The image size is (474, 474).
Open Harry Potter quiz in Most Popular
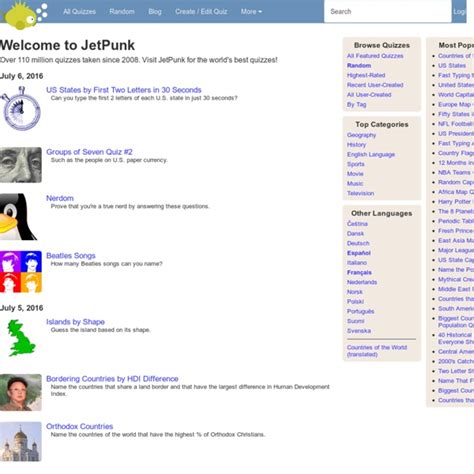coord(456,202)
